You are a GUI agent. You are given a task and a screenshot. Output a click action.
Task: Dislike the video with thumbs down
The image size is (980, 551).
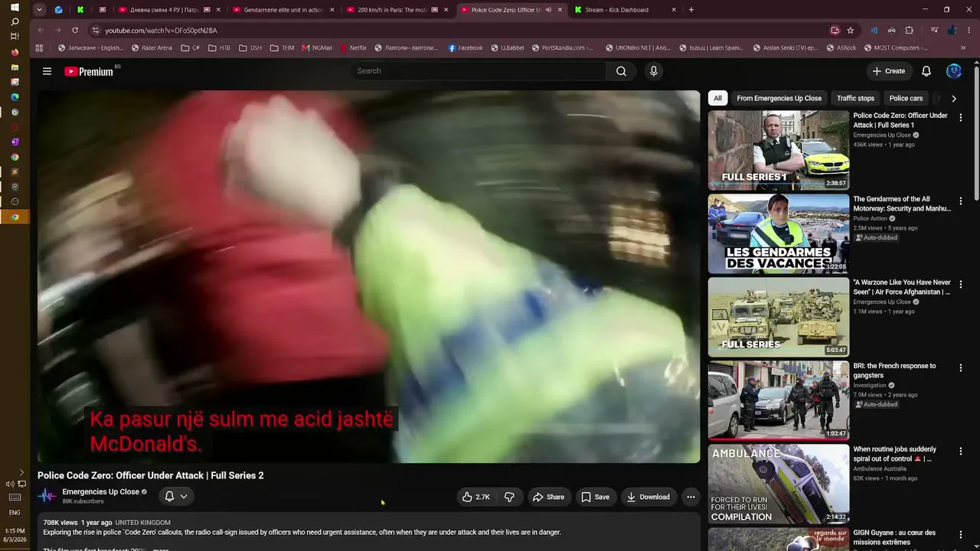click(509, 497)
